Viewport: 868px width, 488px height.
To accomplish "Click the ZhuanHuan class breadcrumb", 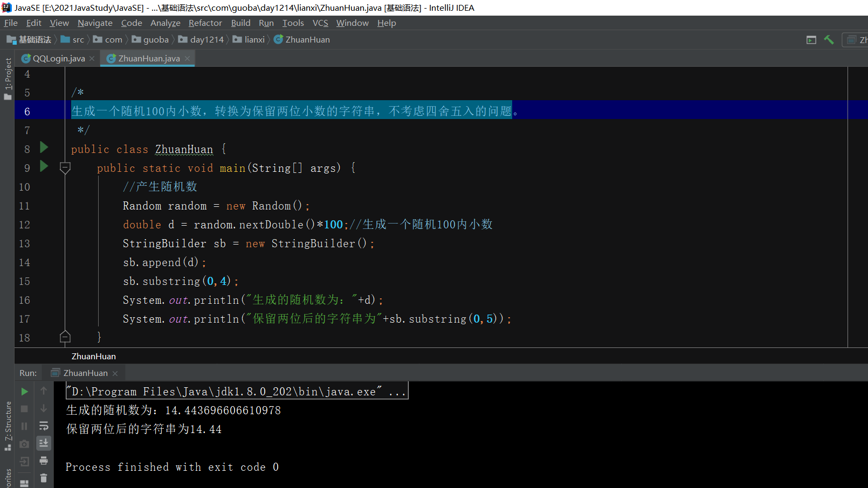I will click(x=302, y=39).
